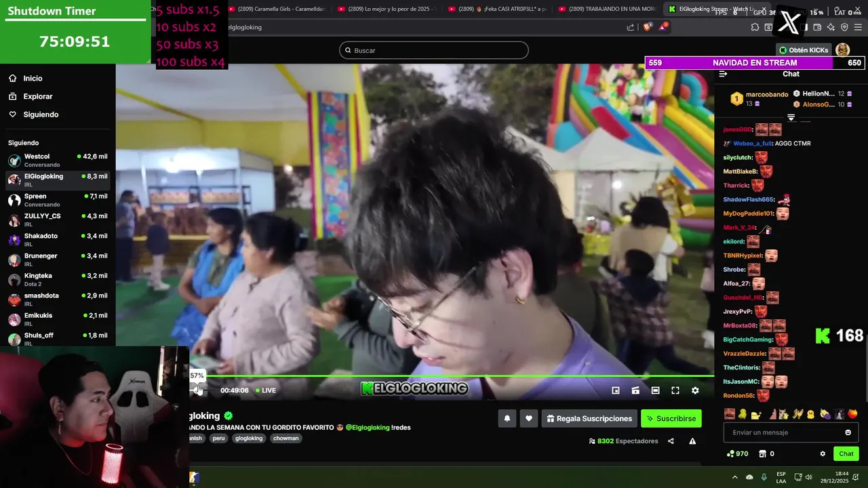This screenshot has height=488, width=868.
Task: Jump to LIVE in the player
Action: [266, 390]
